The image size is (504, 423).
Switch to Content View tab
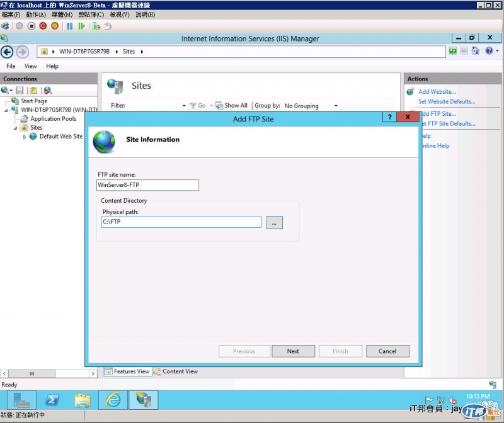[176, 371]
